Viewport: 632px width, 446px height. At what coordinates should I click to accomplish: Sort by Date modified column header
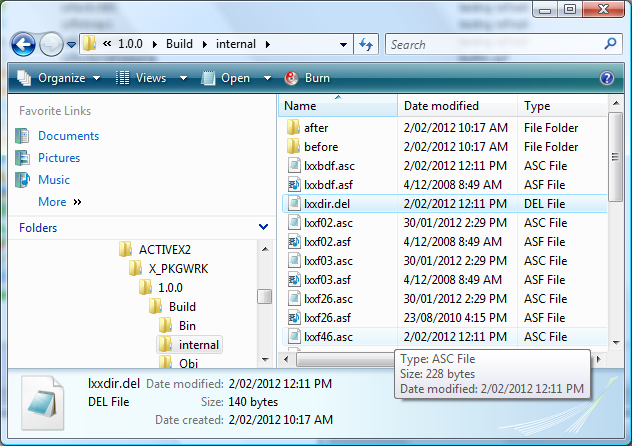pyautogui.click(x=457, y=106)
